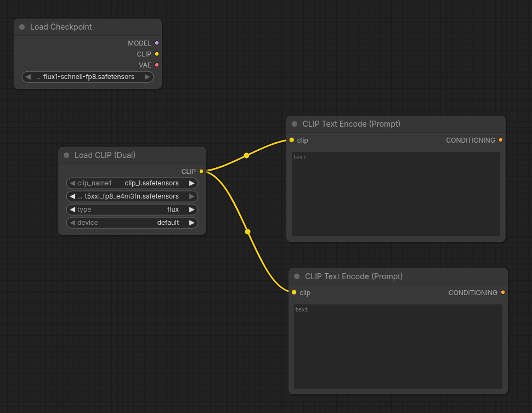Click the midpoint dot on the wire to the lower CLIP Text Encode node
Image resolution: width=532 pixels, height=413 pixels.
248,232
